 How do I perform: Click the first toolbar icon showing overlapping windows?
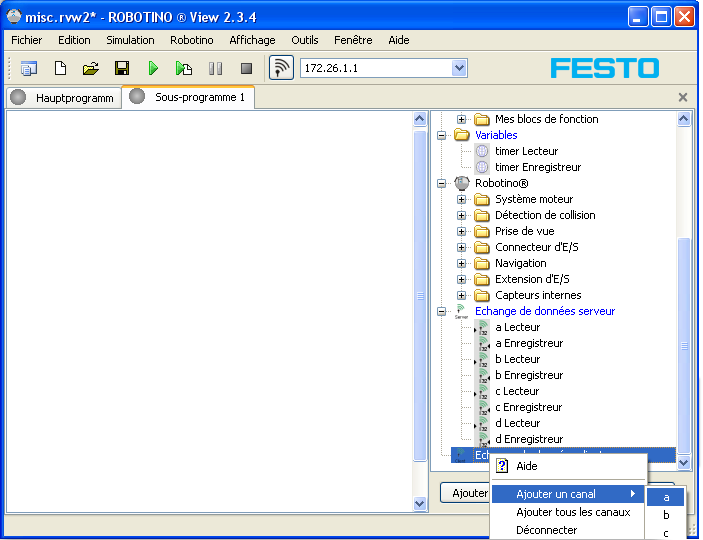pos(29,68)
